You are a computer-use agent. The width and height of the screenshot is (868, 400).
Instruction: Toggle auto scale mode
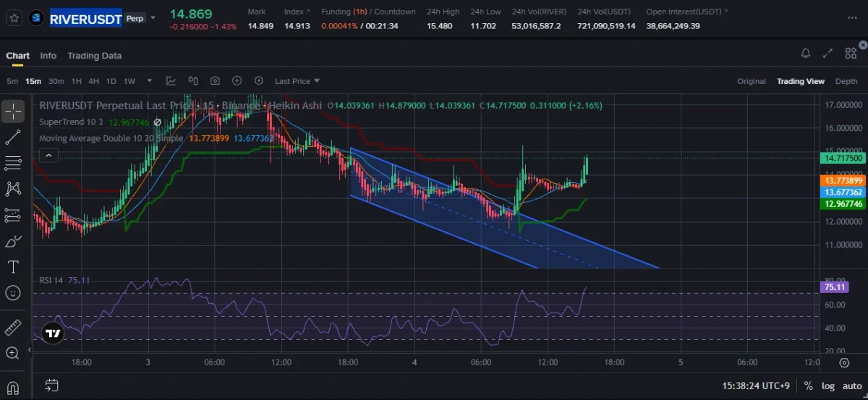852,386
